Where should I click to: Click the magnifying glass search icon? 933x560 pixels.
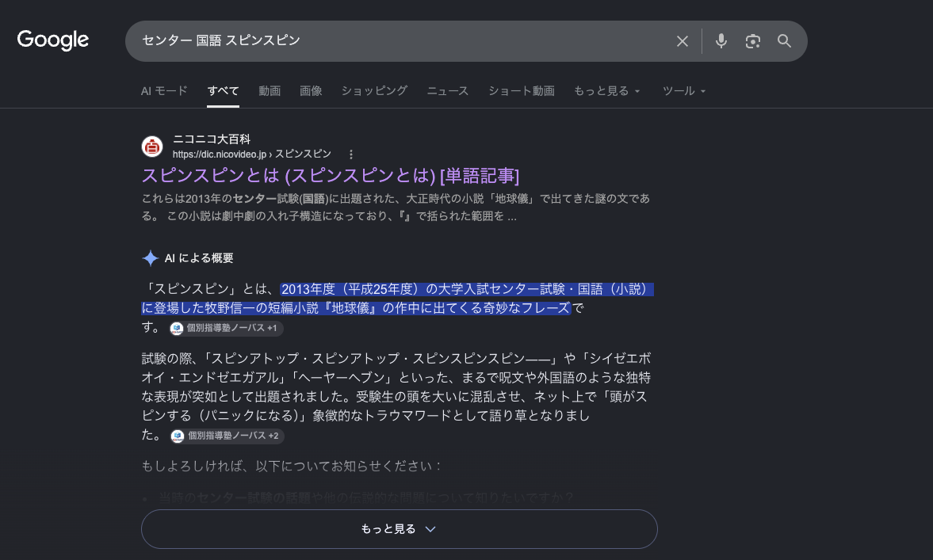784,41
